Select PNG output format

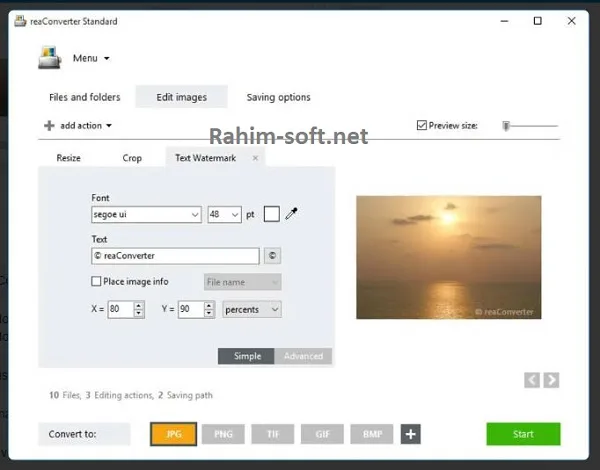point(223,434)
